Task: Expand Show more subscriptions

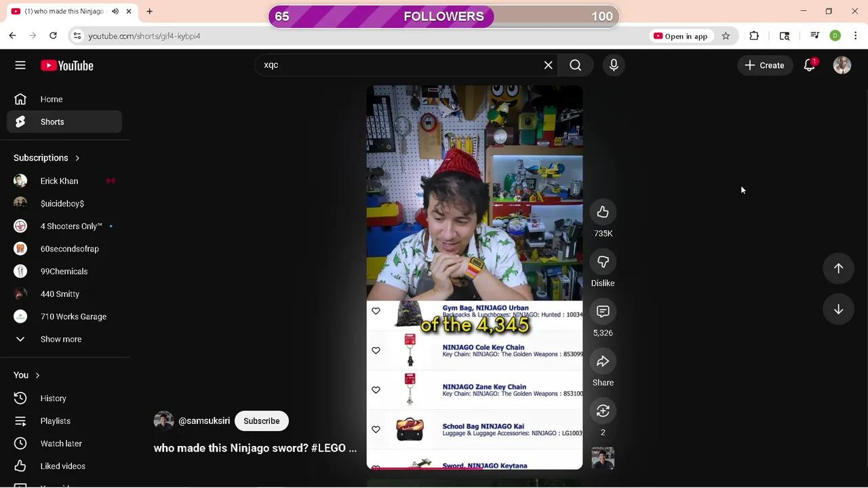Action: pyautogui.click(x=64, y=339)
